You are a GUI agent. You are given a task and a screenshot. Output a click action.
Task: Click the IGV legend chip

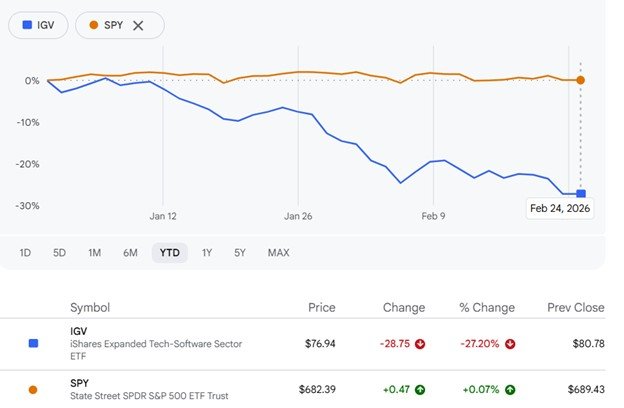[x=39, y=25]
